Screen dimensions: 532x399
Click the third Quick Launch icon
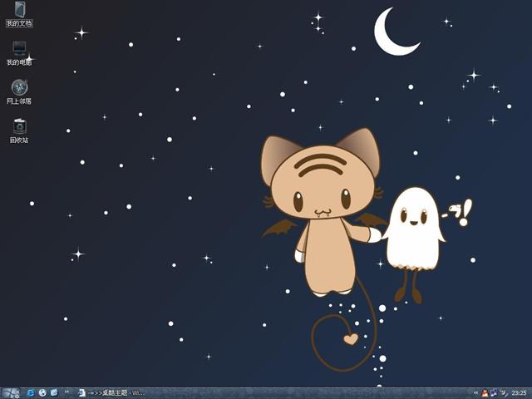53,392
